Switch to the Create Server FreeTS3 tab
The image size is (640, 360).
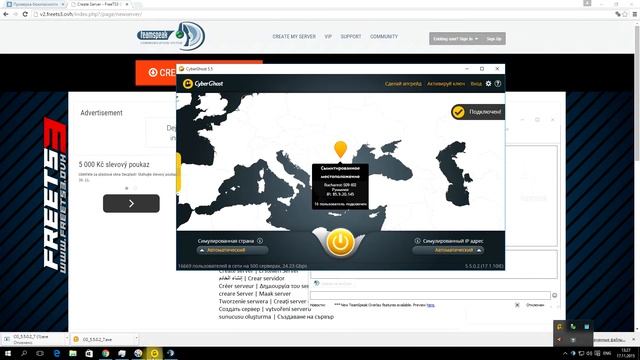tap(99, 4)
